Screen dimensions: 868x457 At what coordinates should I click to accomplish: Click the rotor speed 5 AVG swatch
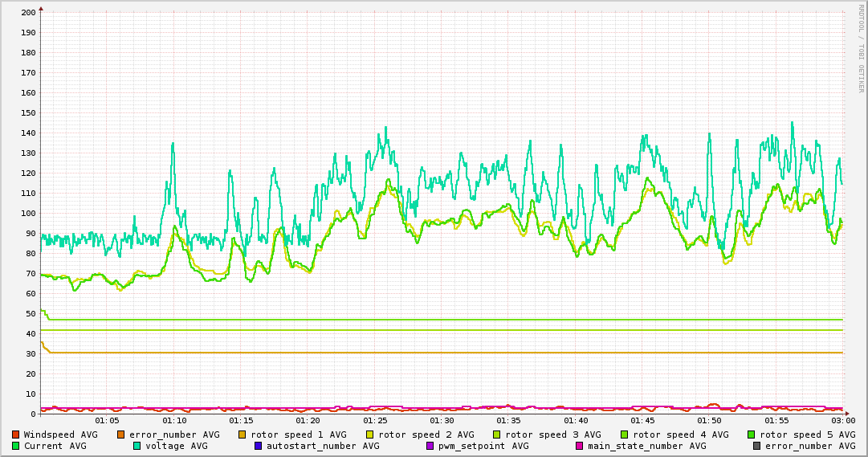(x=752, y=435)
